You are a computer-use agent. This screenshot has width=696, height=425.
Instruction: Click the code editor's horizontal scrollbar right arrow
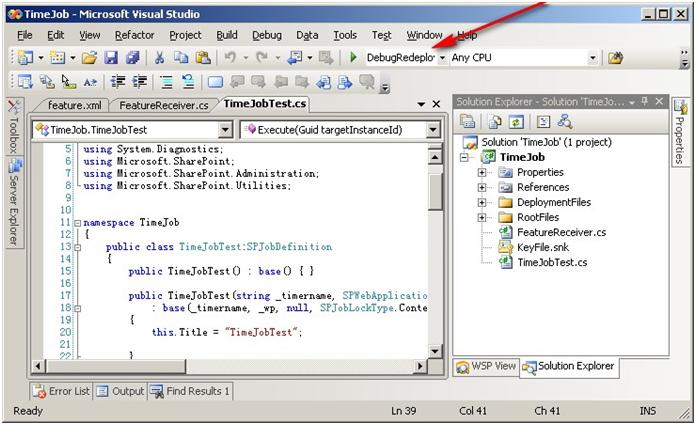click(419, 366)
